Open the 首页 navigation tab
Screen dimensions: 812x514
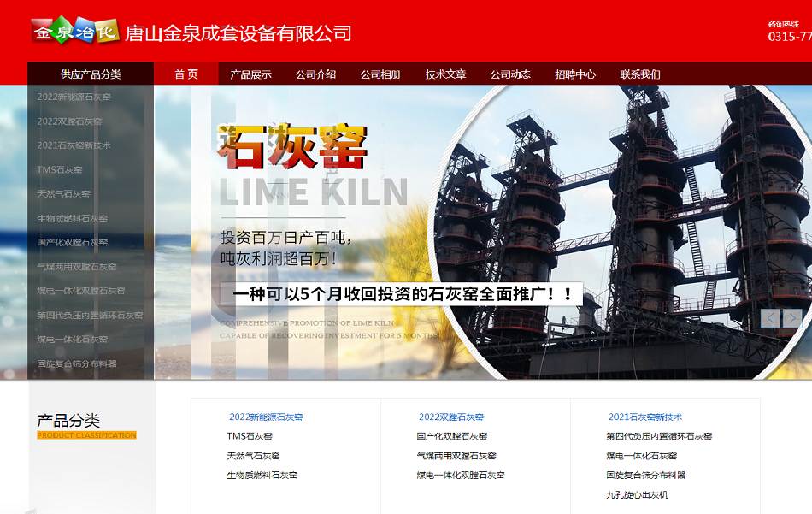(x=186, y=74)
